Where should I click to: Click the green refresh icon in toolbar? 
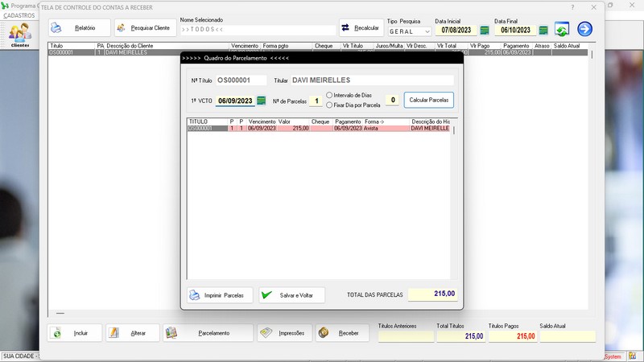point(562,29)
